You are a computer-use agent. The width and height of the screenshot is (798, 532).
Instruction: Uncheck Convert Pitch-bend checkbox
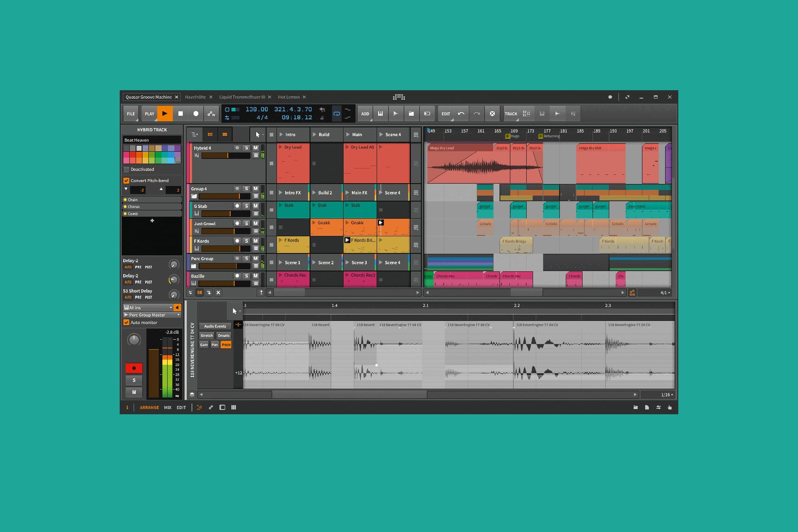126,180
